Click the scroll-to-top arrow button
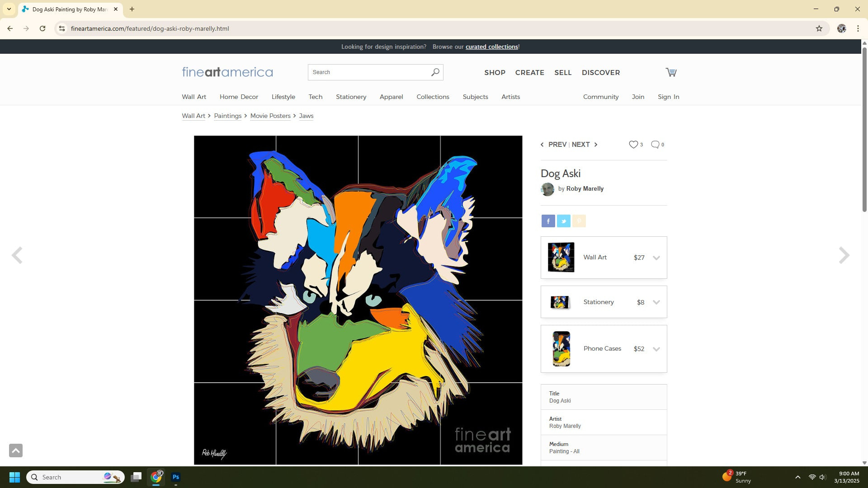This screenshot has width=868, height=488. pos(16,450)
